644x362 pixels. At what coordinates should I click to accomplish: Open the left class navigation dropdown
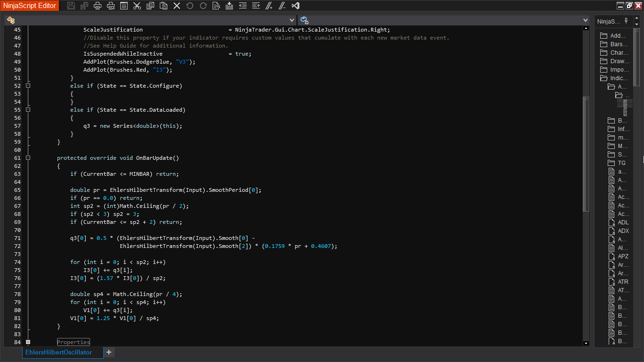(x=291, y=20)
